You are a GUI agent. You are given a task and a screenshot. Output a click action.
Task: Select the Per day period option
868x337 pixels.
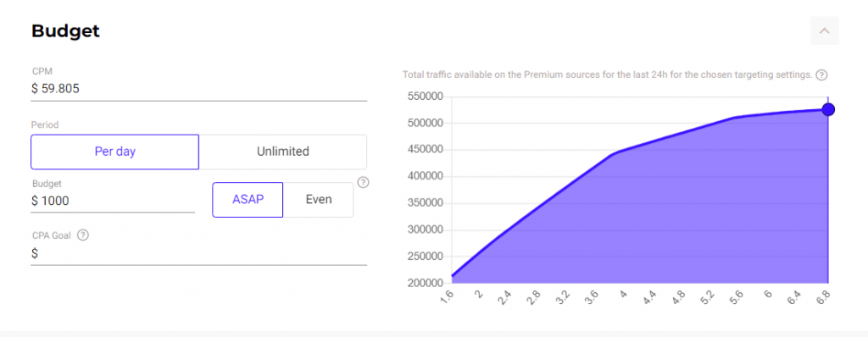tap(114, 152)
